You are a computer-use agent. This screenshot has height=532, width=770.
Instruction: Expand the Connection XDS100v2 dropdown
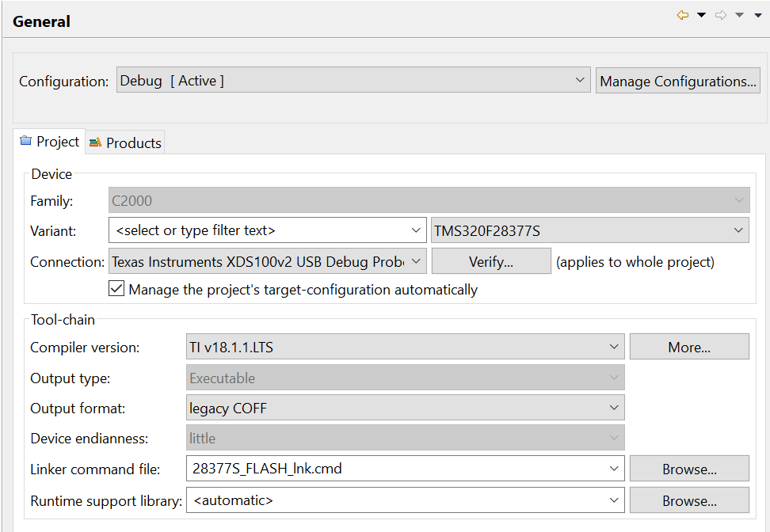tap(268, 261)
